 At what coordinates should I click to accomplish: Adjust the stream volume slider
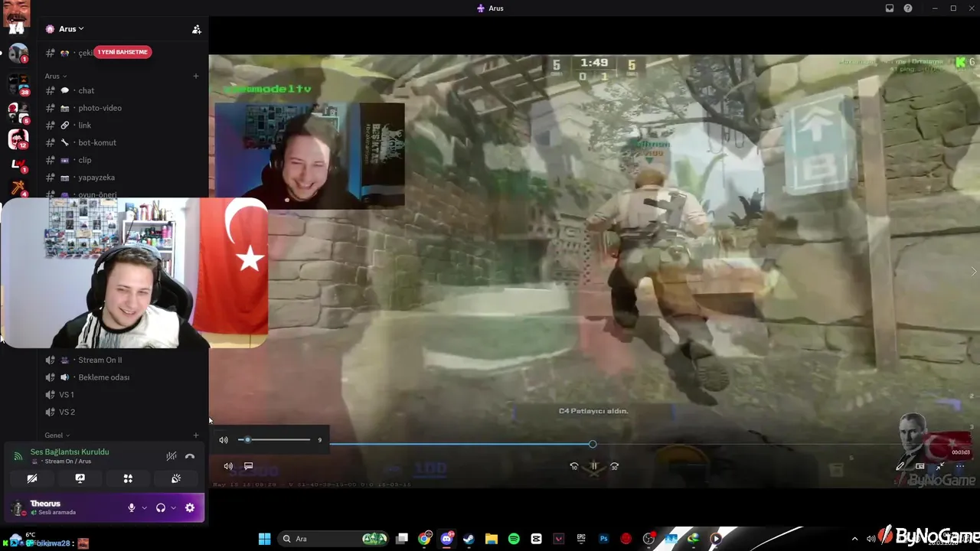coord(274,440)
